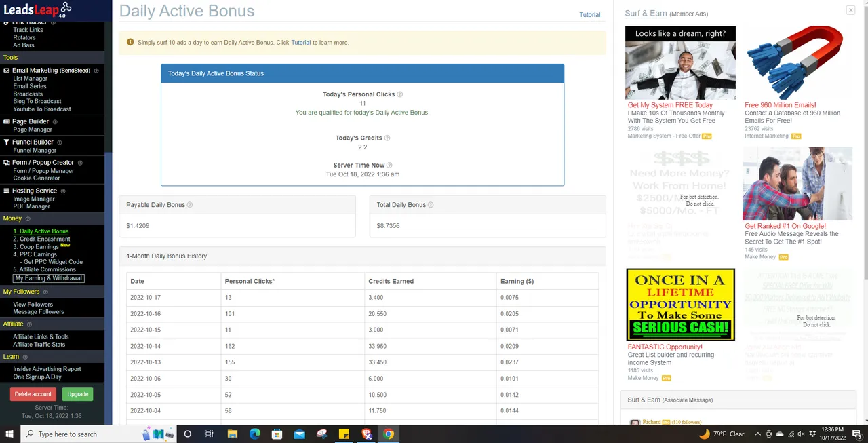Open Affiliate Links & Tools in sidebar
This screenshot has height=443, width=868.
tap(41, 336)
